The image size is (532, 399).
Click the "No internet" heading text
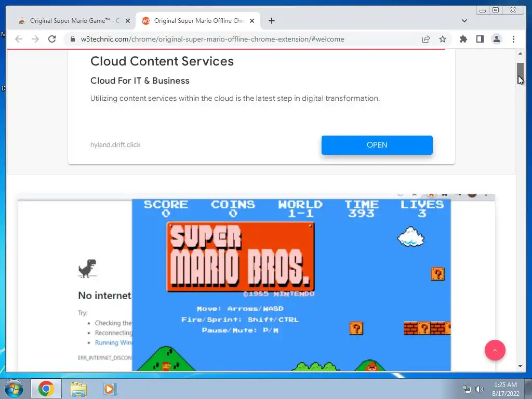104,296
